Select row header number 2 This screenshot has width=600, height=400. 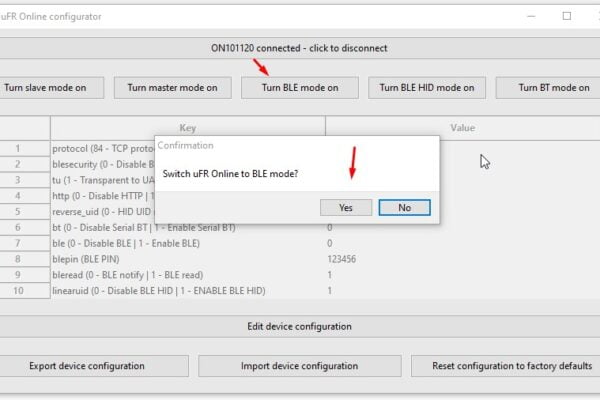[x=25, y=164]
